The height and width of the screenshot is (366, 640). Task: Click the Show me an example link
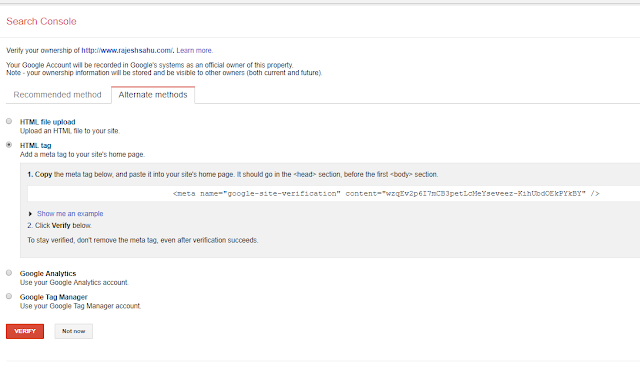tap(70, 214)
